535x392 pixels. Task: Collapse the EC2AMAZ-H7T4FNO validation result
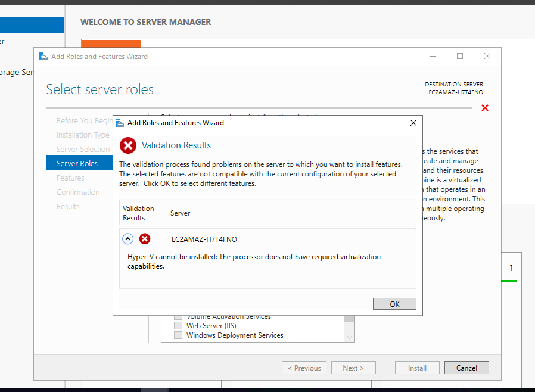click(128, 239)
